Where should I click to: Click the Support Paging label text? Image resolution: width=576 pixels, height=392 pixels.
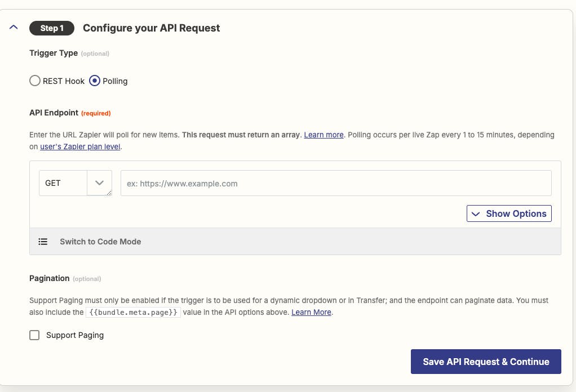(75, 335)
